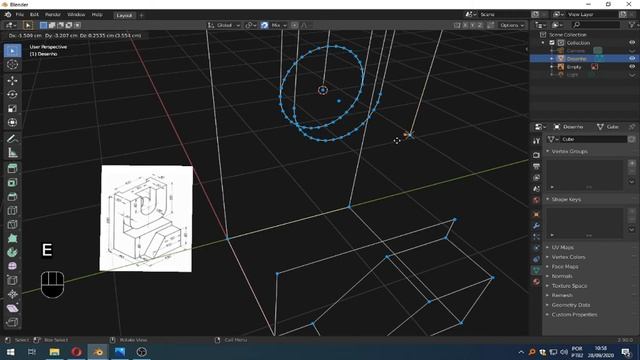Select the Empty object in outliner
Viewport: 640px width, 360px height.
(573, 67)
